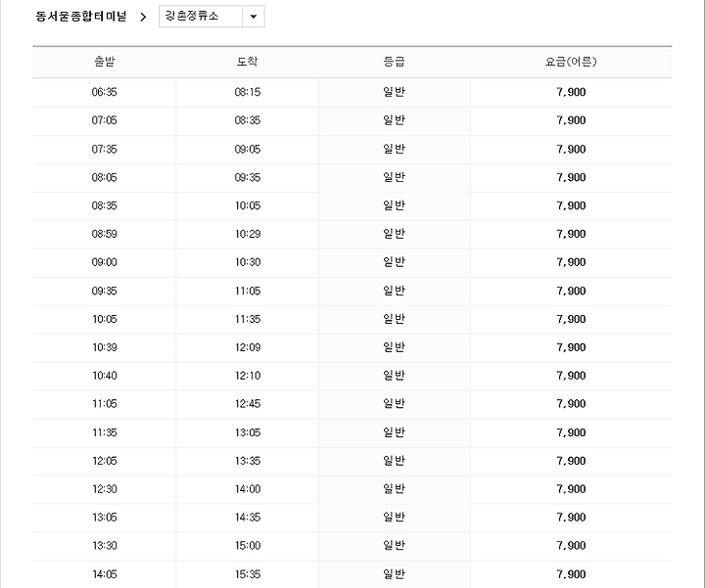Click the 15:35 arrival time cell
This screenshot has width=705, height=588.
[248, 574]
